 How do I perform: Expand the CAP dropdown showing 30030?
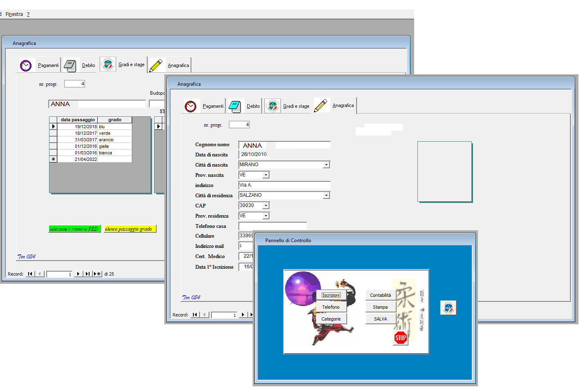click(266, 206)
